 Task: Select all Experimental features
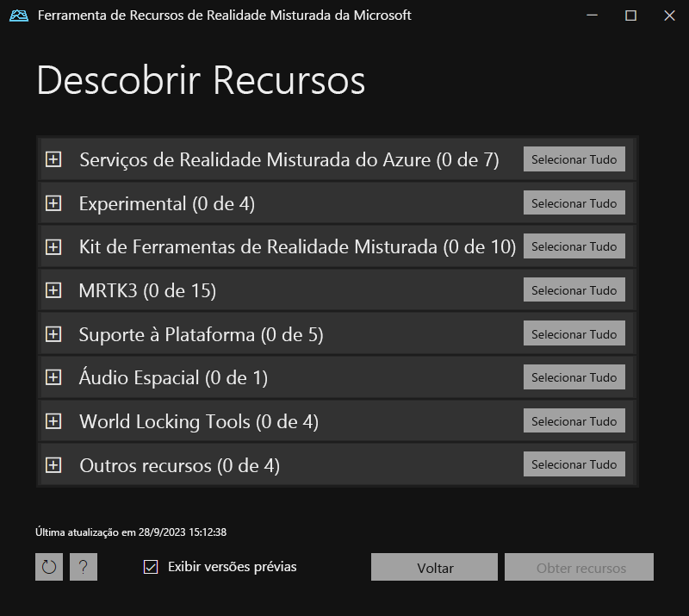click(x=574, y=202)
